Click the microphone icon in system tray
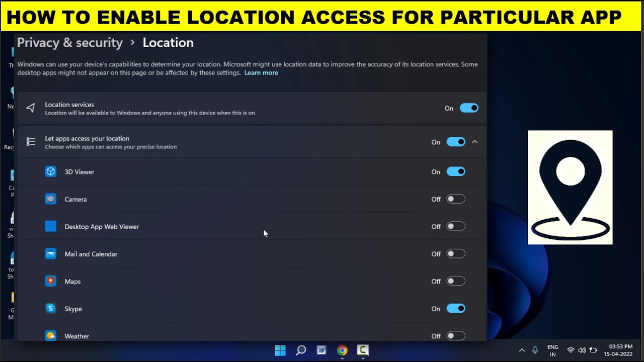 535,350
